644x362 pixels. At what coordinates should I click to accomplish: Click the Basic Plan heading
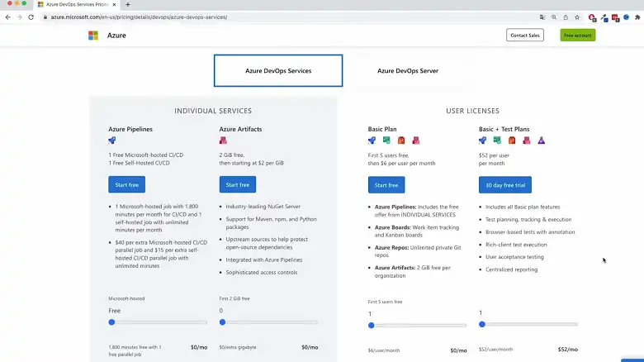pyautogui.click(x=382, y=129)
